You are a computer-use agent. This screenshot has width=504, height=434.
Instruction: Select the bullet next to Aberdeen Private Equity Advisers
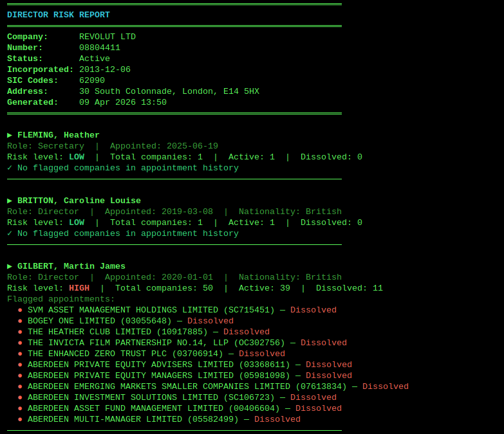[20, 365]
